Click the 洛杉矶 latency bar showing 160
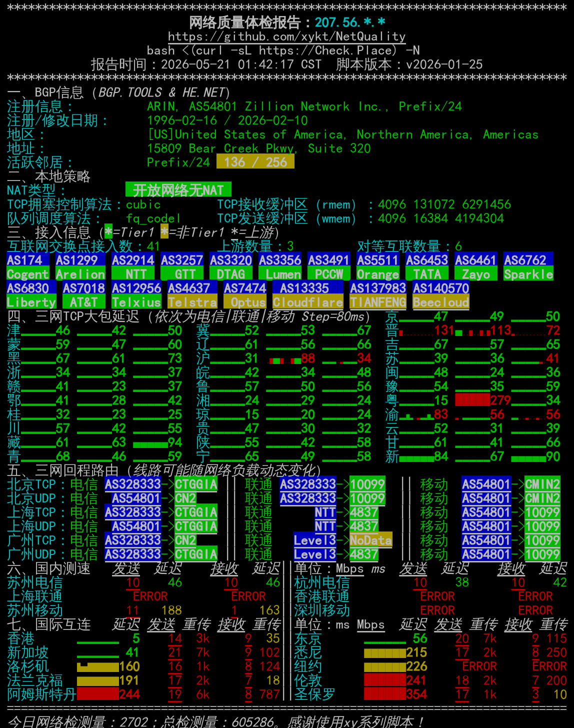 [x=98, y=666]
